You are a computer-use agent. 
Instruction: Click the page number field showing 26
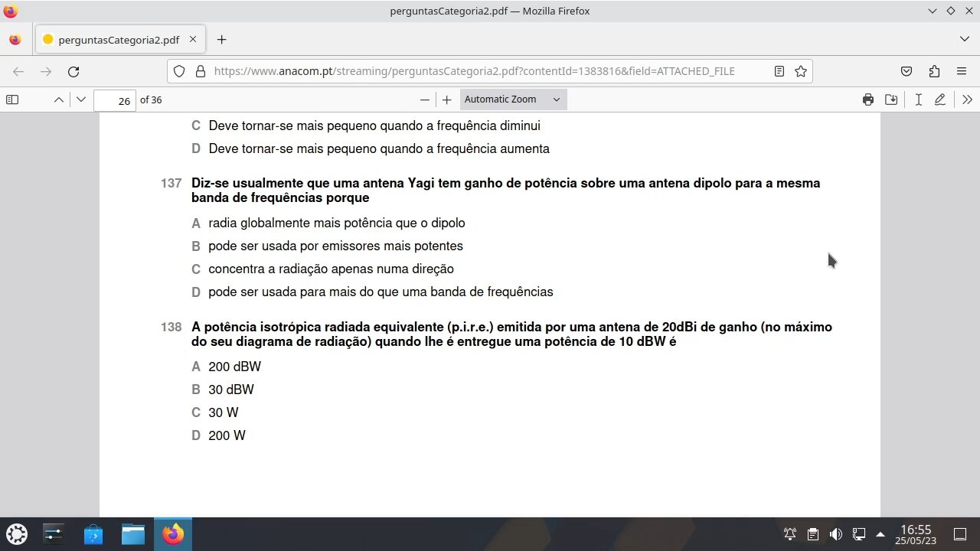(x=115, y=100)
